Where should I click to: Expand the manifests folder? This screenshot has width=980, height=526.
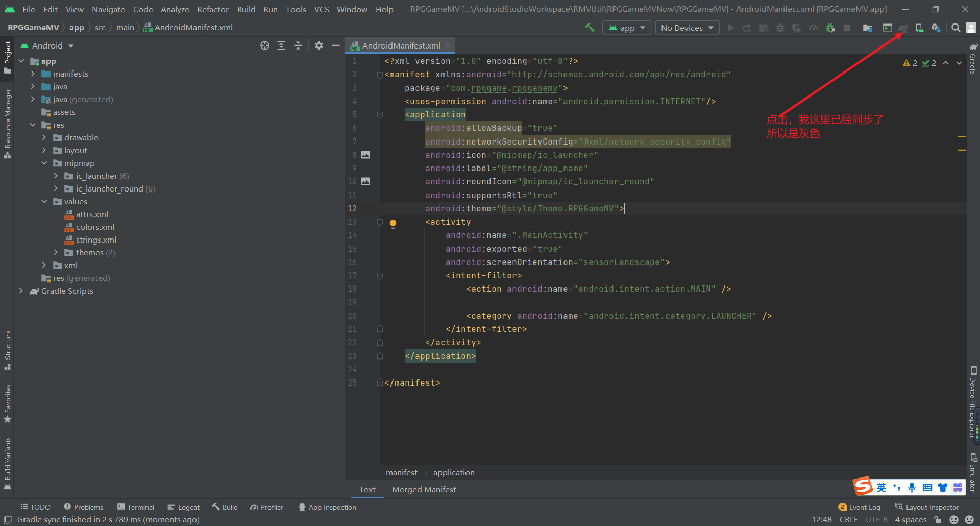click(x=33, y=74)
